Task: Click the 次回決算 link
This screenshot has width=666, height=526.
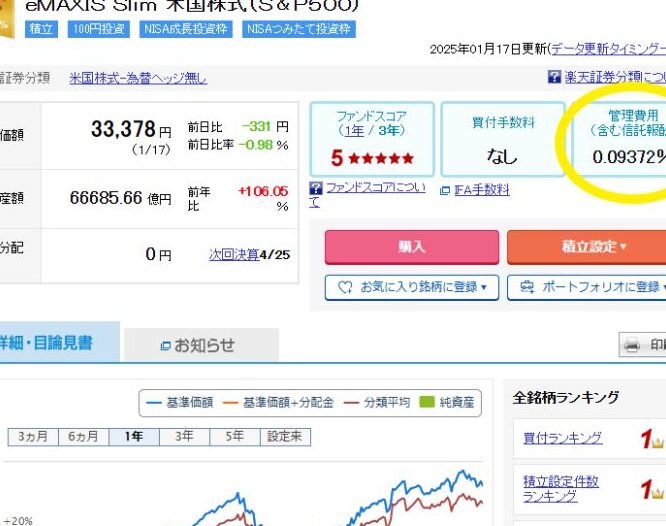Action: pyautogui.click(x=234, y=254)
